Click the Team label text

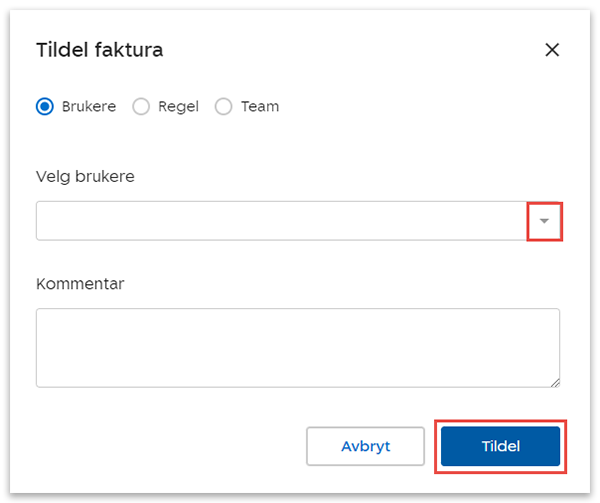click(x=259, y=106)
